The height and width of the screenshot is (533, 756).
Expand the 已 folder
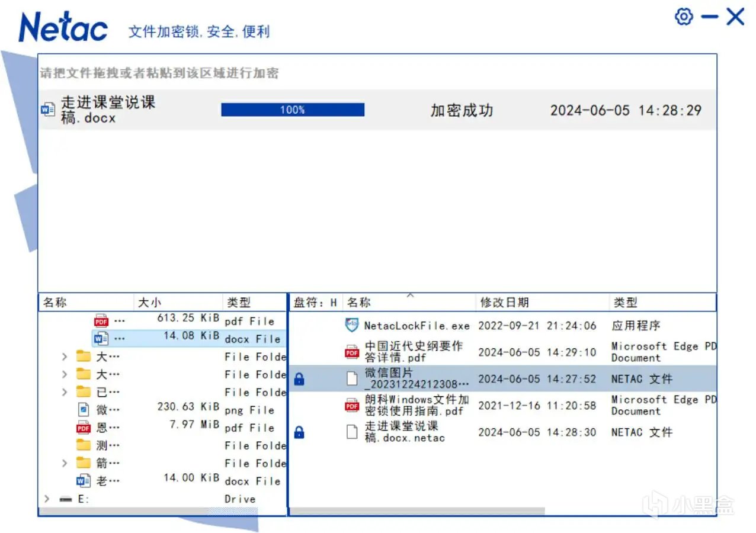pos(65,392)
